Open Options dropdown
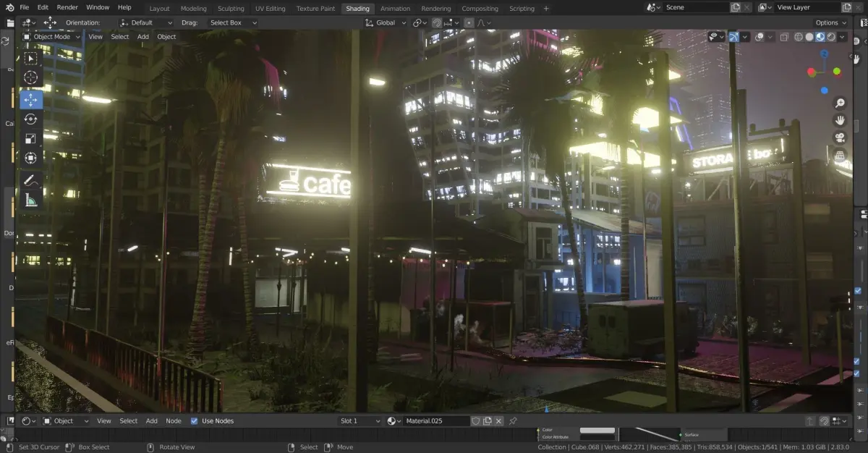Image resolution: width=868 pixels, height=453 pixels. (x=830, y=22)
